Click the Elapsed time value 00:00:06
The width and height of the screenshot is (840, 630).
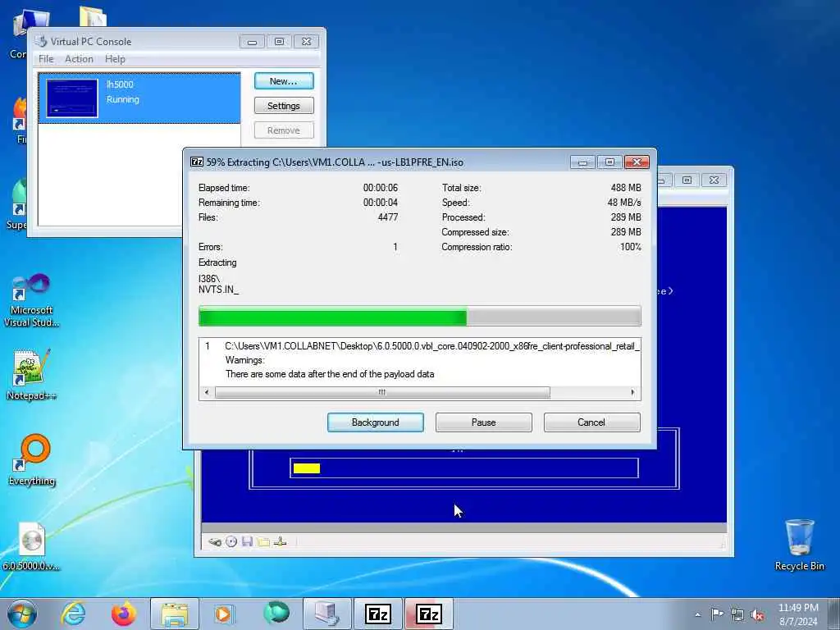pyautogui.click(x=381, y=188)
